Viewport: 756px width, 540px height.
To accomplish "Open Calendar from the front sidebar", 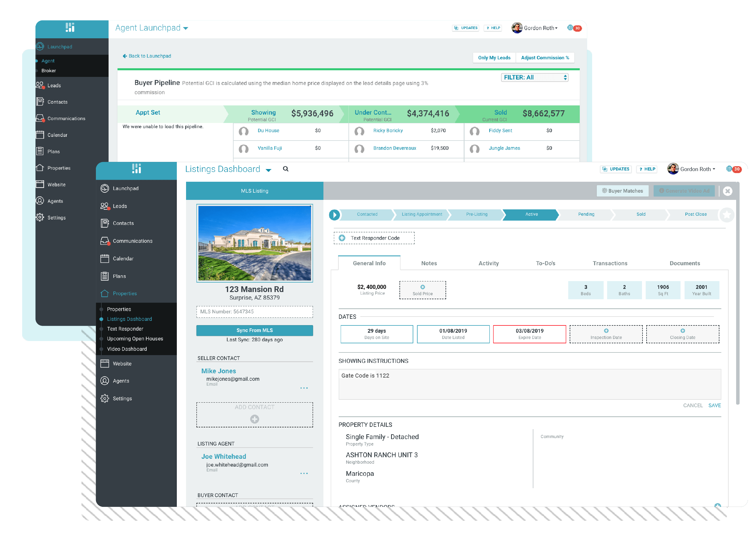I will tap(123, 259).
